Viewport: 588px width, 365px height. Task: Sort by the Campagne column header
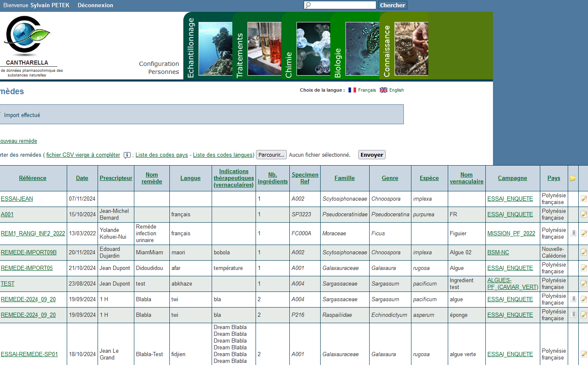512,178
